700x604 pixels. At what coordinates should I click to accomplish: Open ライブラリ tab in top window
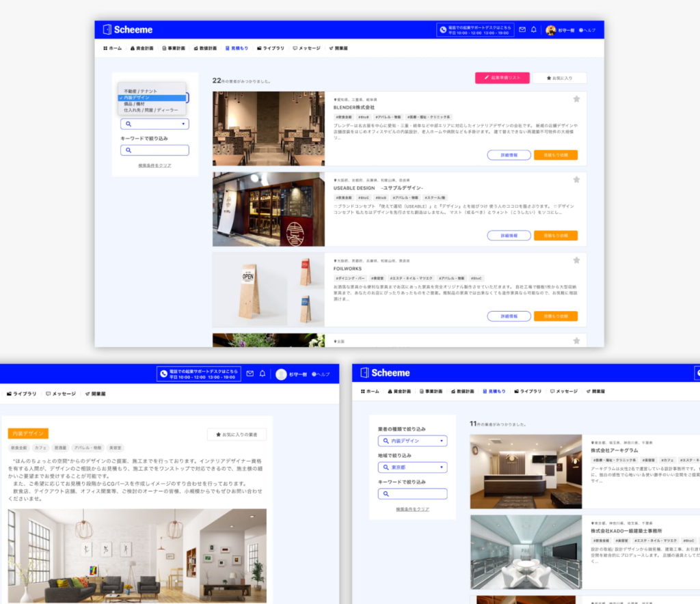(271, 49)
